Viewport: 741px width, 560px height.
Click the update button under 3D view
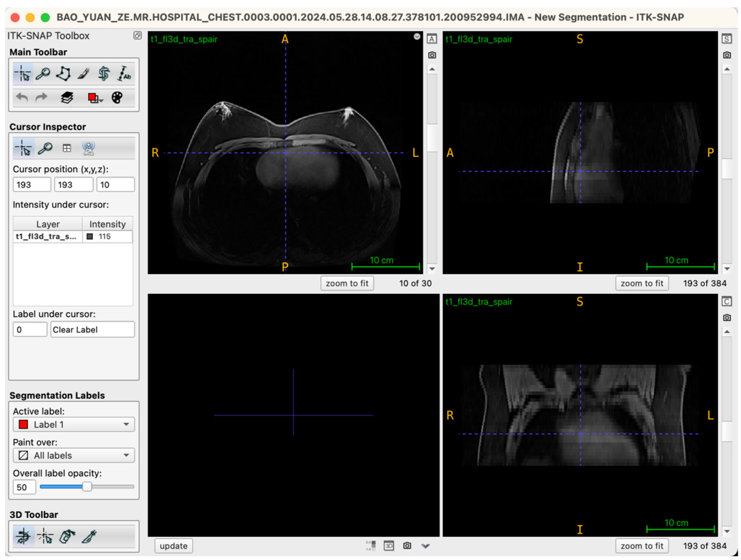coord(173,546)
